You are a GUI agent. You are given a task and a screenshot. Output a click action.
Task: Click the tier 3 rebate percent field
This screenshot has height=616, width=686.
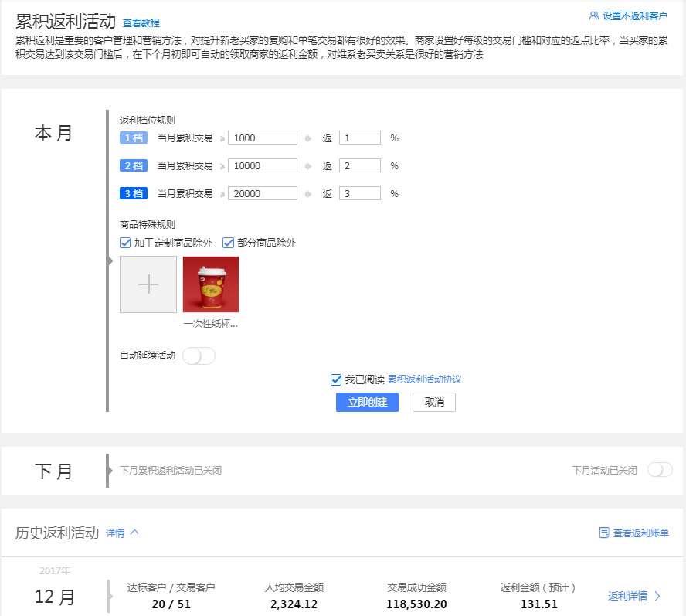tap(359, 193)
